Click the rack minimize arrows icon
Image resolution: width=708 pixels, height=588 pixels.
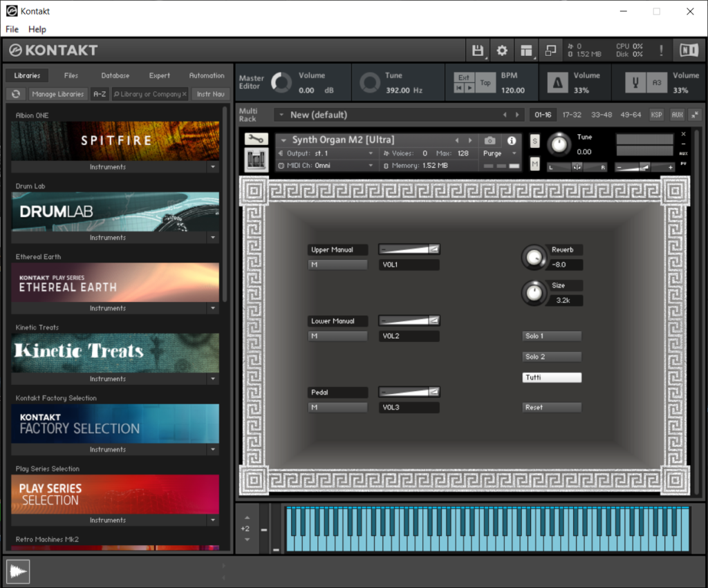click(694, 115)
